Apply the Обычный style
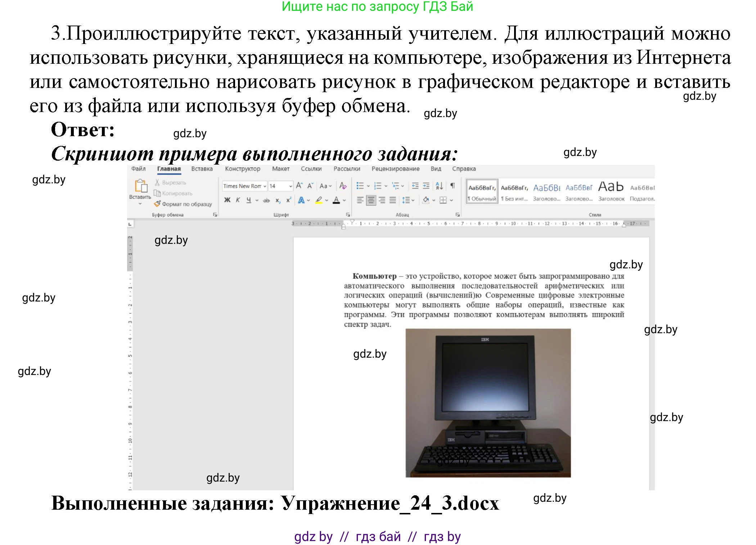 tap(481, 191)
